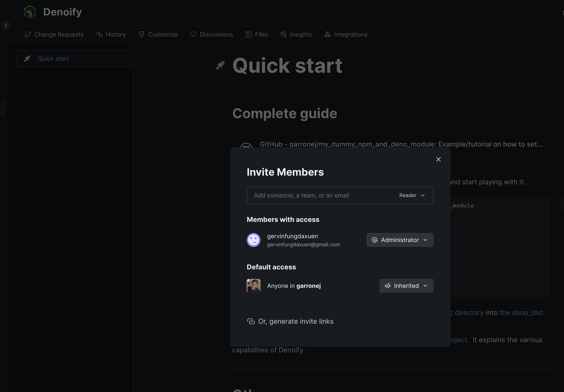The height and width of the screenshot is (392, 564).
Task: Click the Discussions speech bubble icon
Action: click(x=193, y=34)
